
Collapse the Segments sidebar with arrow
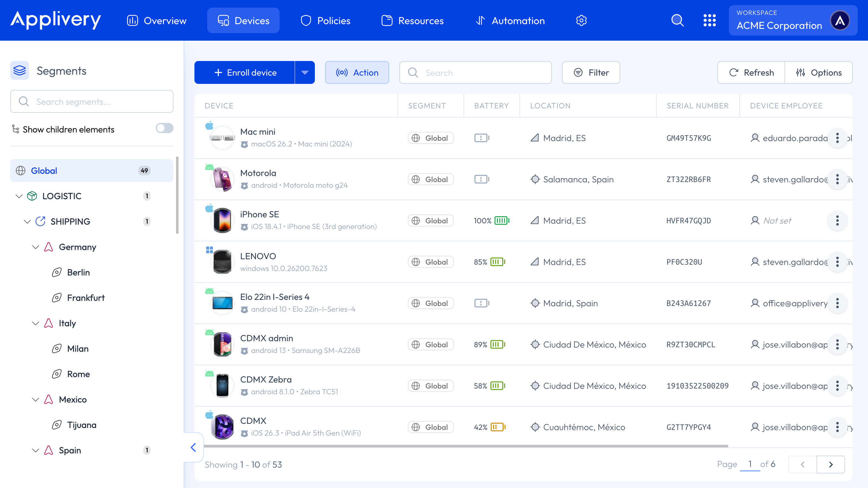point(193,448)
